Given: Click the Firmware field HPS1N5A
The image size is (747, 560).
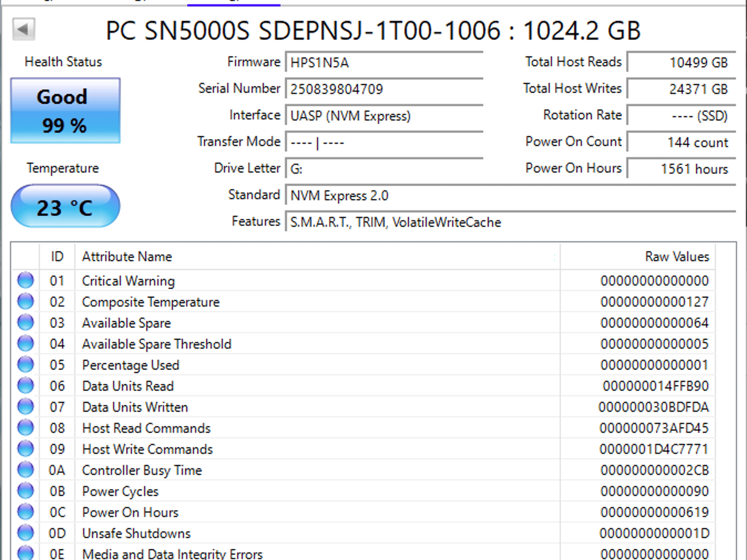Looking at the screenshot, I should pos(384,62).
